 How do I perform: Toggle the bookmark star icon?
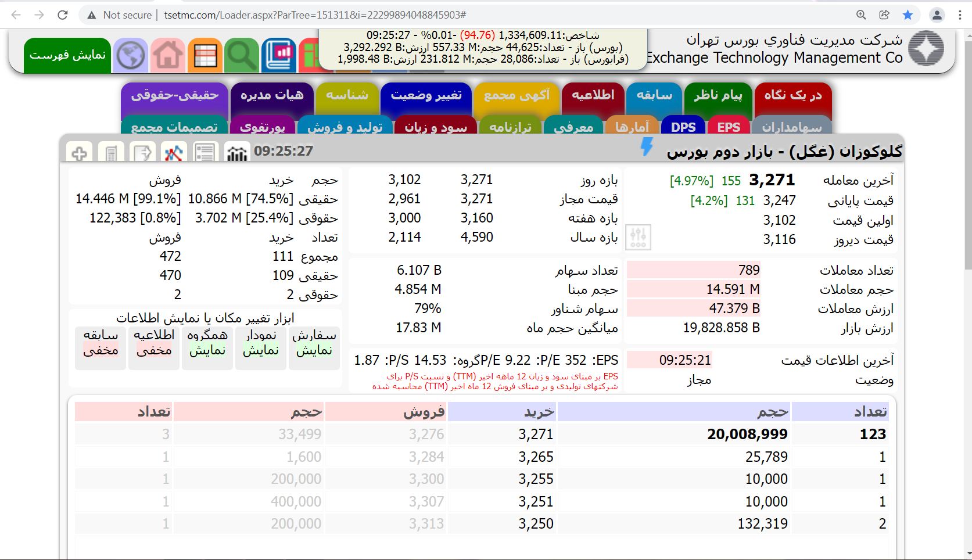(908, 15)
